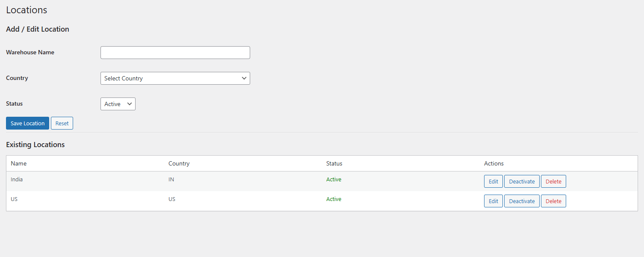Click the Warehouse Name text field
The height and width of the screenshot is (257, 644).
pos(175,53)
